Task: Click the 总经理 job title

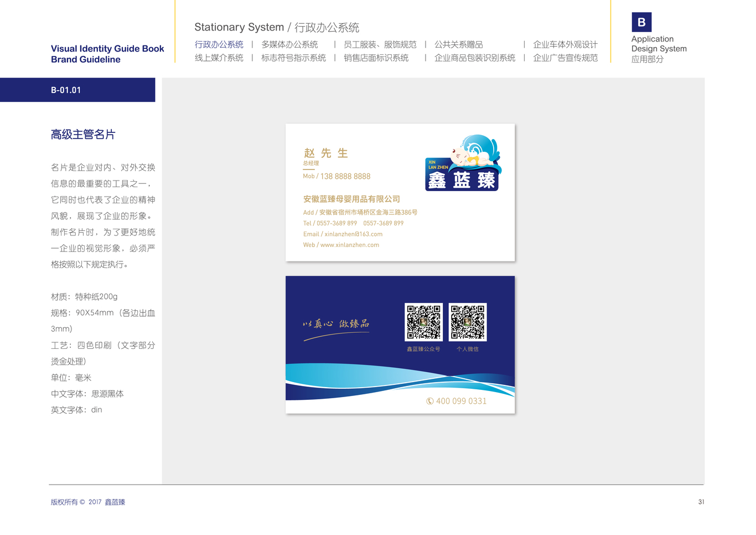Action: (311, 163)
